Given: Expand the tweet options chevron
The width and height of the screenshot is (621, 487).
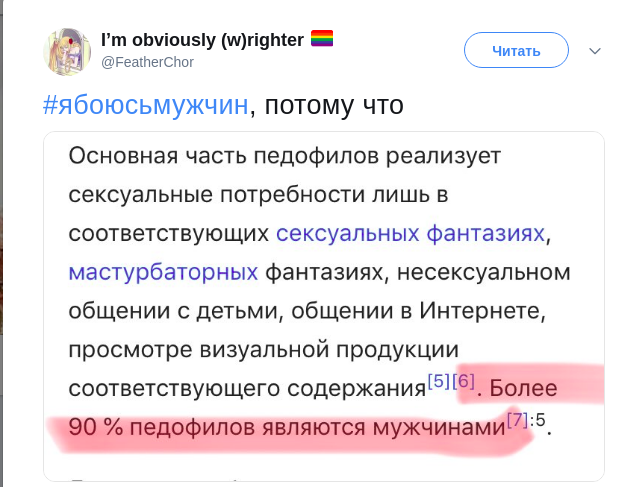Looking at the screenshot, I should (596, 50).
